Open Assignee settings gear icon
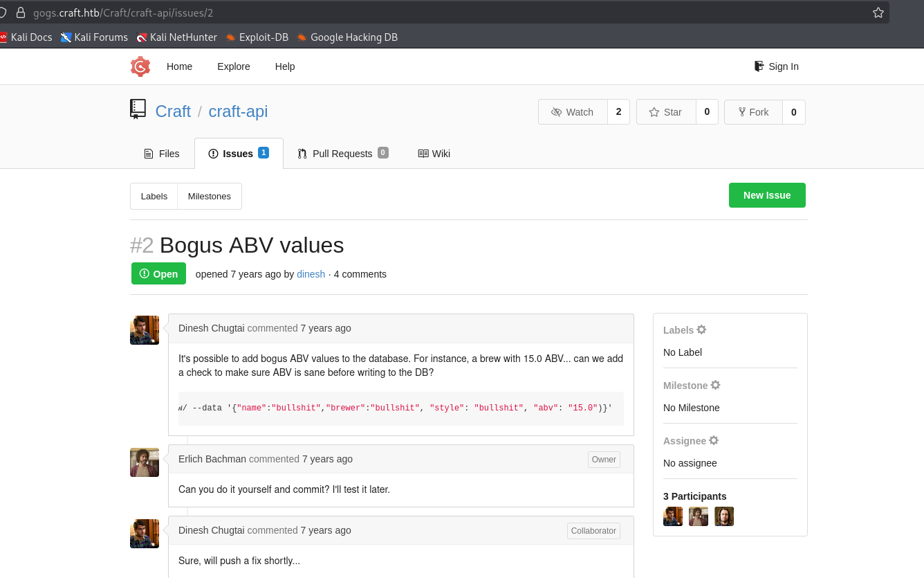The height and width of the screenshot is (578, 924). 714,441
